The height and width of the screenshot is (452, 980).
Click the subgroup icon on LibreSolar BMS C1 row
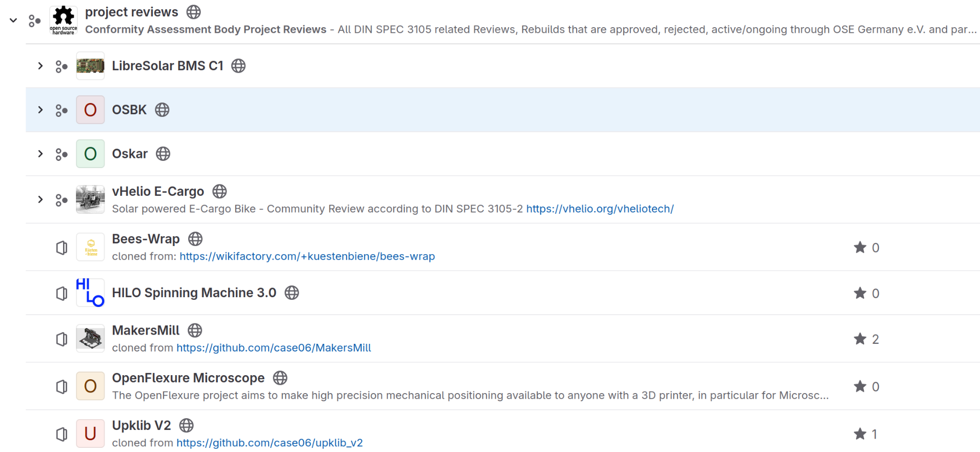point(62,67)
